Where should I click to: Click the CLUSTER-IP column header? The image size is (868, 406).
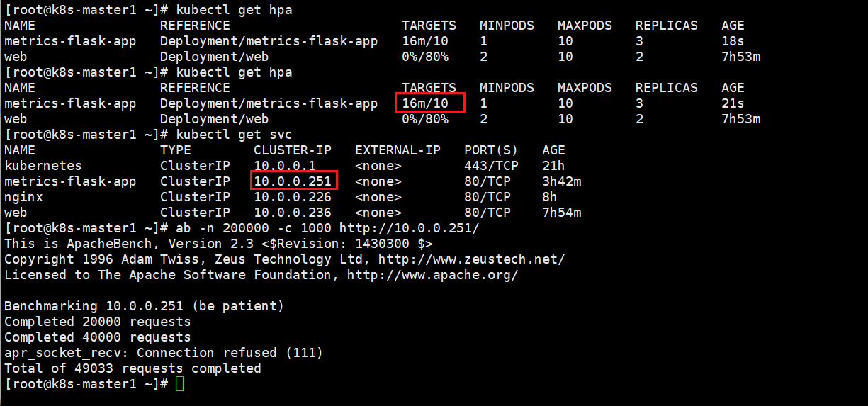293,150
